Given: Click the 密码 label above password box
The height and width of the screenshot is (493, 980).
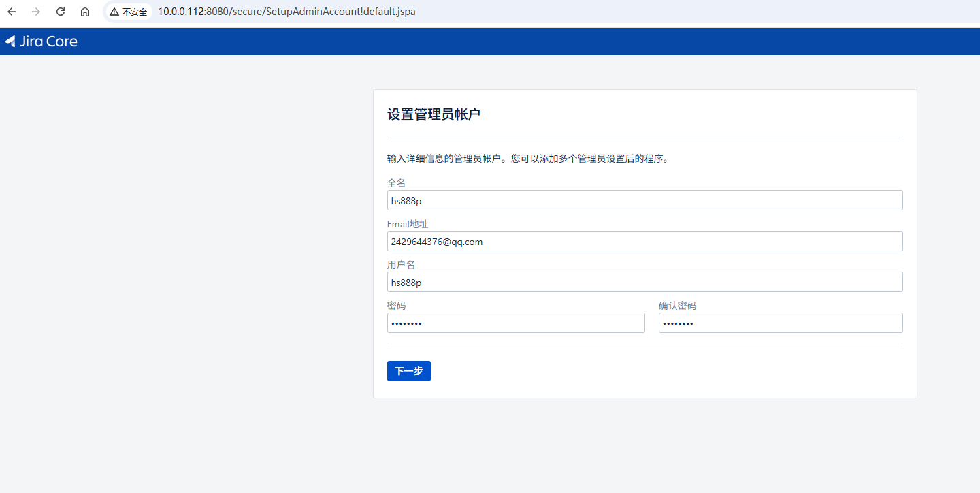Looking at the screenshot, I should [396, 306].
